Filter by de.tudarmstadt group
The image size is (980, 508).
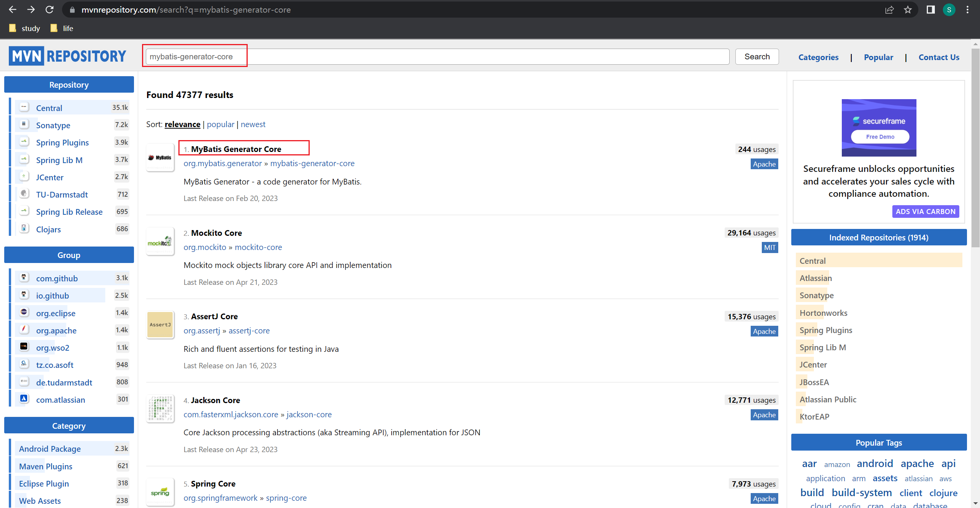pyautogui.click(x=64, y=383)
